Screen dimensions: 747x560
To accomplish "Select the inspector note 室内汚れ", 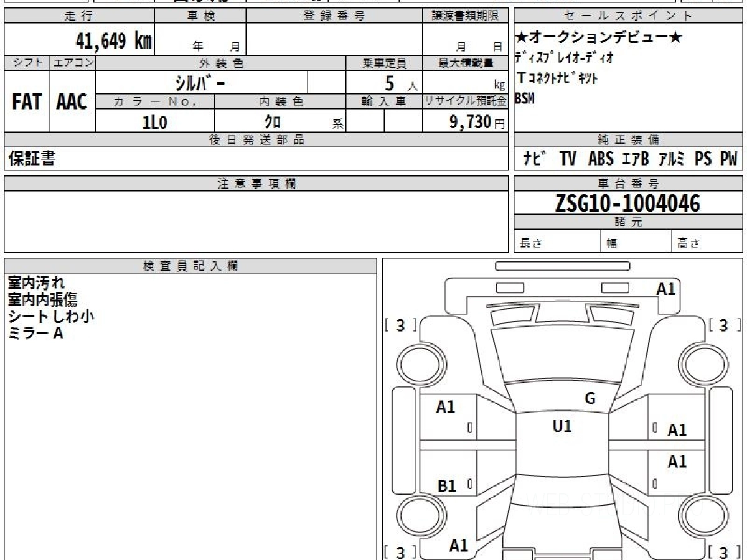I will pyautogui.click(x=36, y=284).
